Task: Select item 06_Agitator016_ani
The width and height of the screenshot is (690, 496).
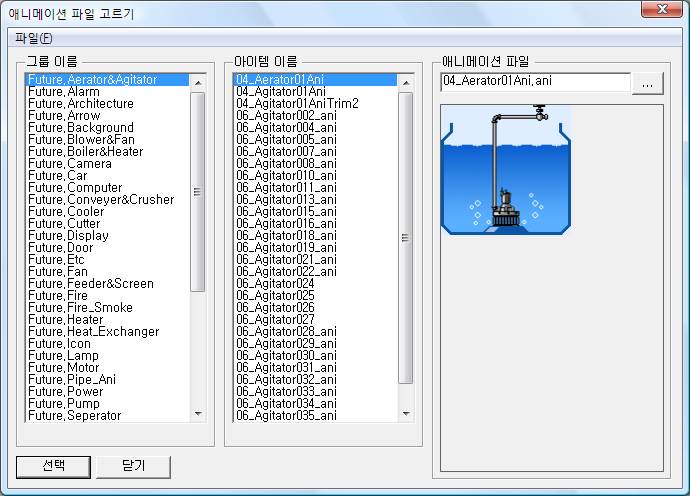Action: coord(316,224)
